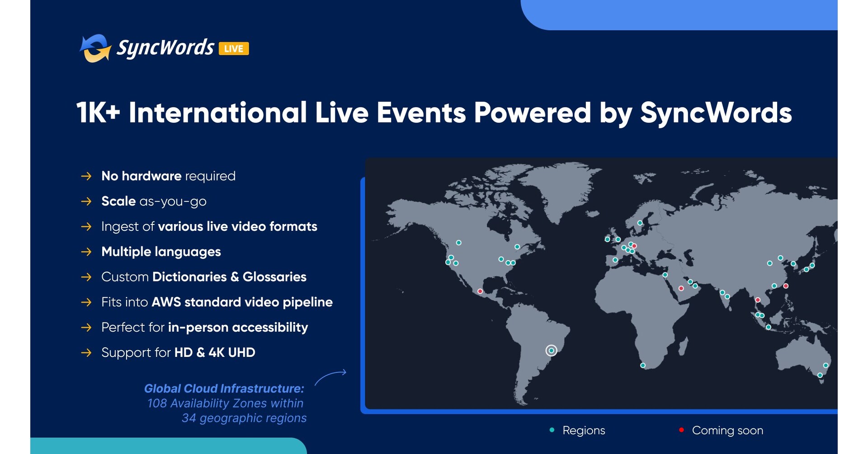Click the yellow LIVE badge
The width and height of the screenshot is (868, 454).
click(235, 47)
